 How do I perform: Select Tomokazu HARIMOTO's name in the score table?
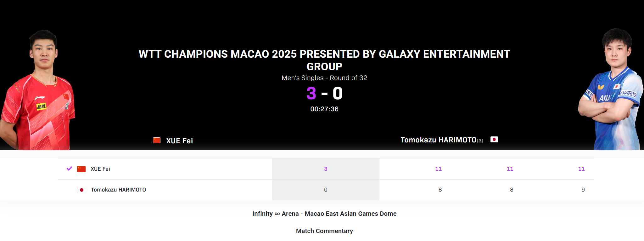pos(118,190)
